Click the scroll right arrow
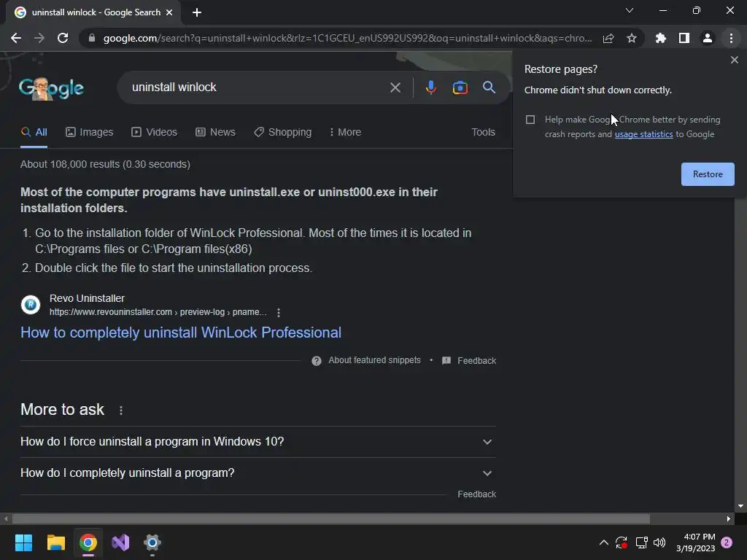747x560 pixels. [x=729, y=518]
